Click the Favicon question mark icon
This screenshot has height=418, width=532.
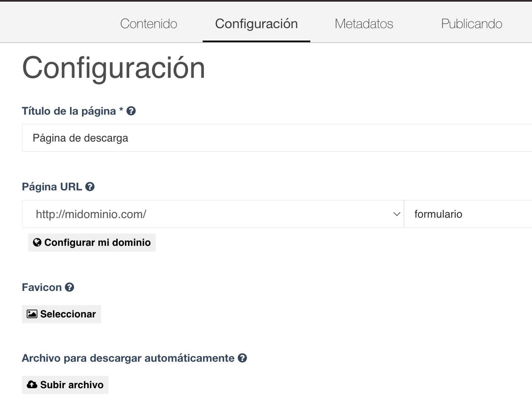pos(70,287)
